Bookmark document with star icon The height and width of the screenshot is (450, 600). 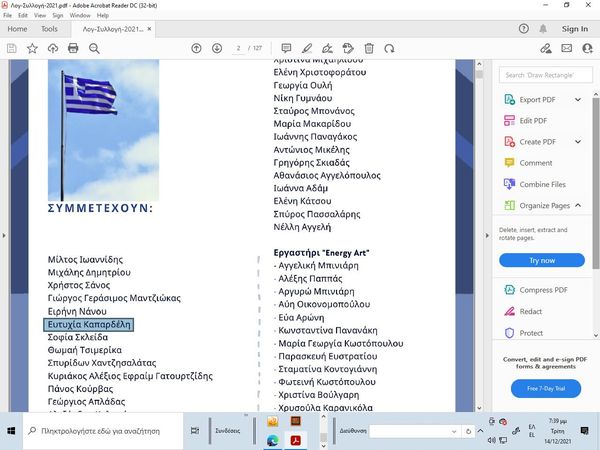pyautogui.click(x=32, y=48)
